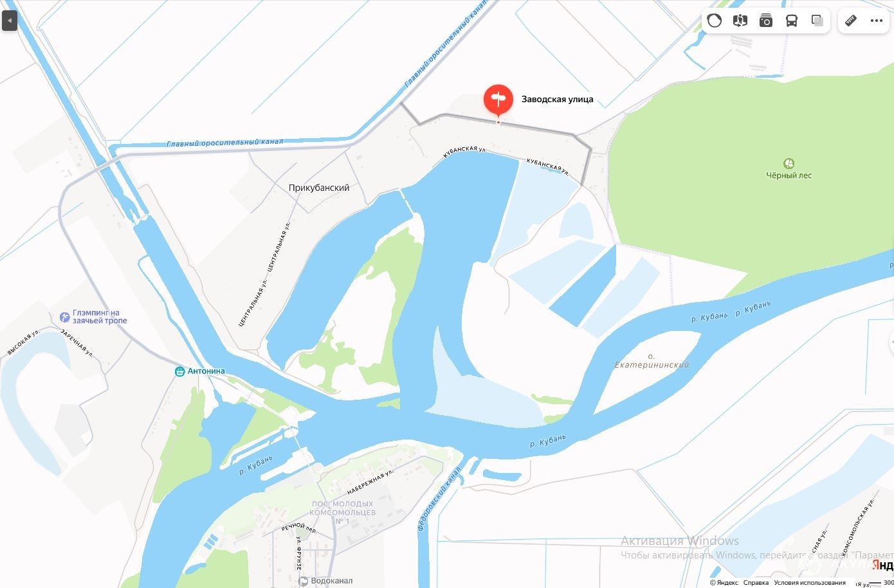
Task: Select the ruler distance tool
Action: [851, 21]
